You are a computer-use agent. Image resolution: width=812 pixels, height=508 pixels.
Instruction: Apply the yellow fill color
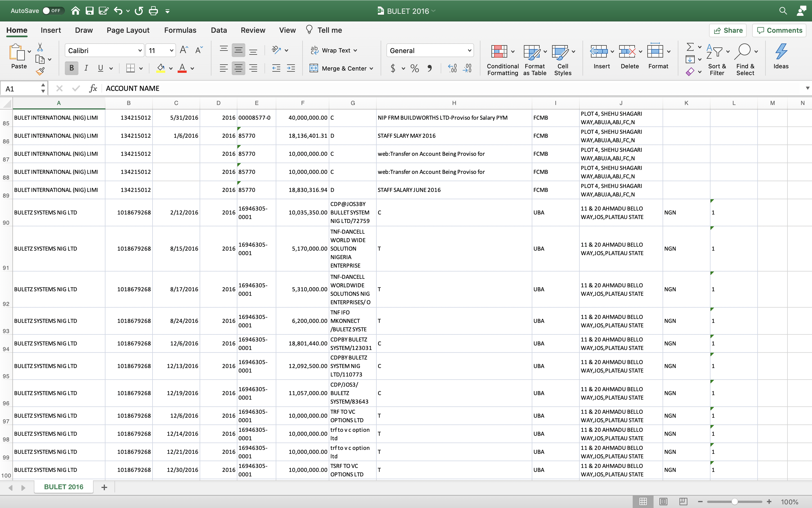pyautogui.click(x=161, y=68)
